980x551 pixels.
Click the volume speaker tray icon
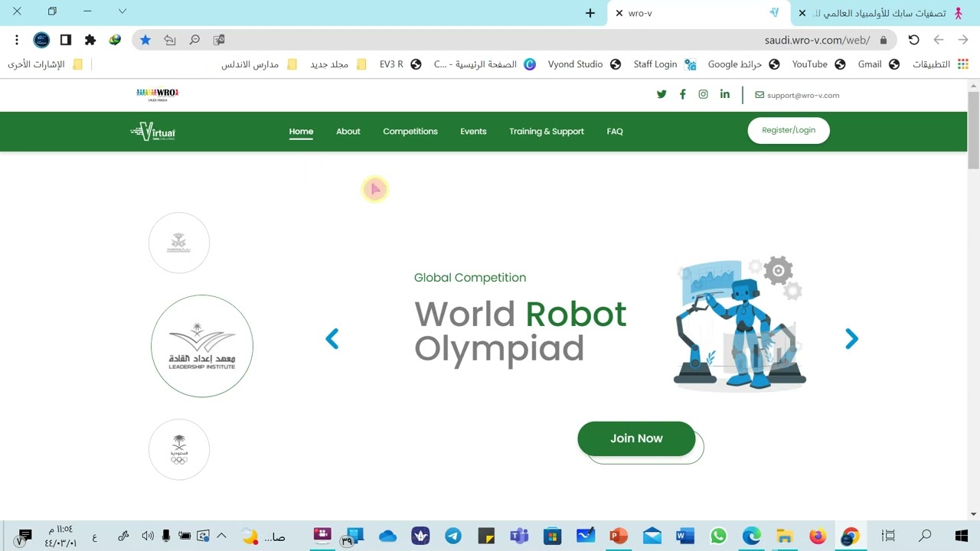point(148,536)
